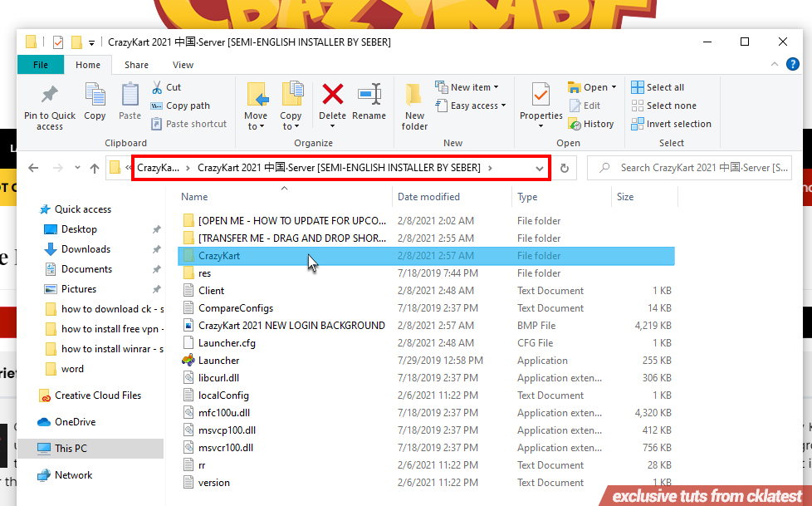Click the Back navigation arrow
The image size is (812, 506).
click(x=33, y=168)
